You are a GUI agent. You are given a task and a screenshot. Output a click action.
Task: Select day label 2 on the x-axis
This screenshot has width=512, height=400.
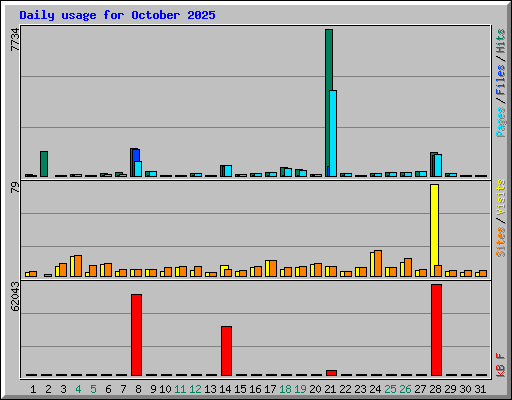(48, 389)
